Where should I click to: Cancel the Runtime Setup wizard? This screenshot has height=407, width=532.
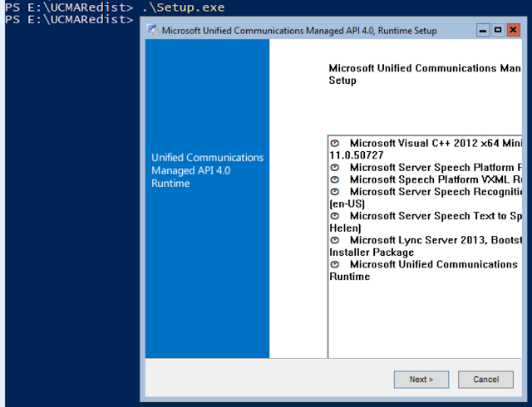point(485,380)
